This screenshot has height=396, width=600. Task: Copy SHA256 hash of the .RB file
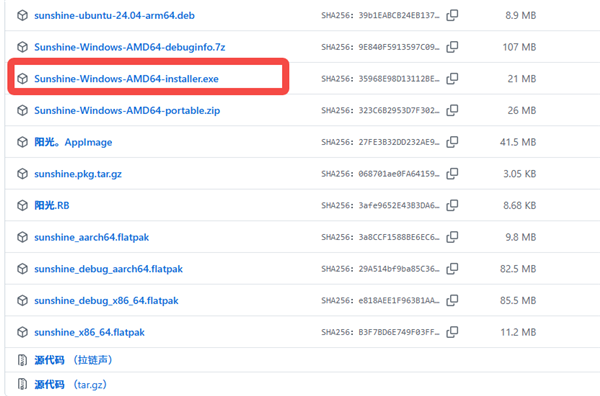coord(452,205)
